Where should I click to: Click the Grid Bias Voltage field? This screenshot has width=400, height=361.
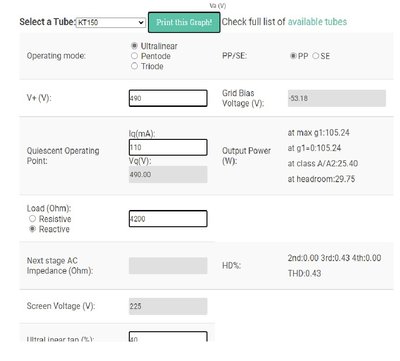pos(337,98)
